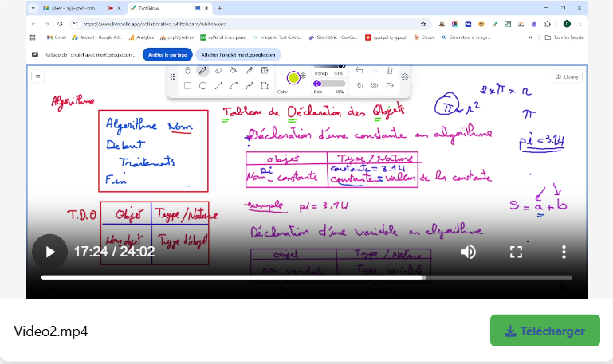Click the camera snapshot icon
This screenshot has height=364, width=613.
[360, 85]
